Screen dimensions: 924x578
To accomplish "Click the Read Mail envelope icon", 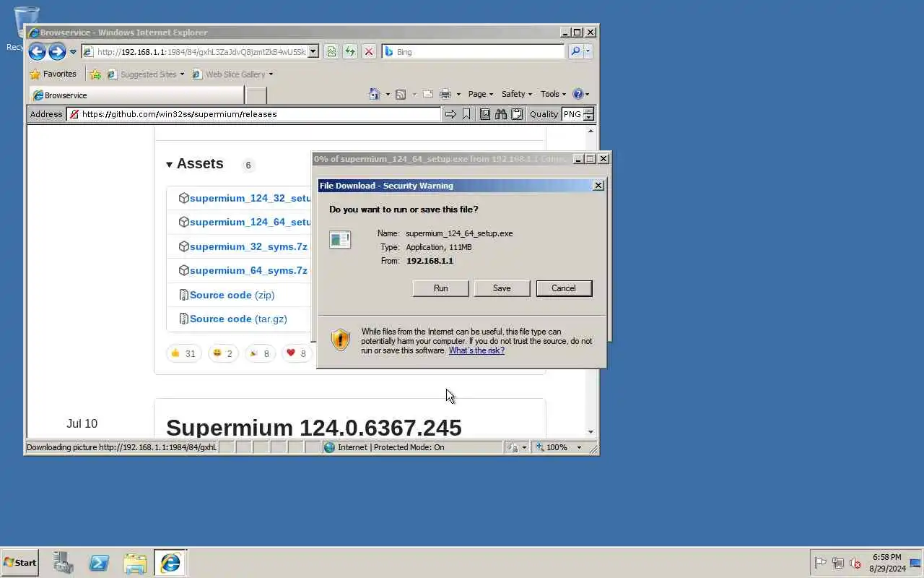I will pos(428,94).
